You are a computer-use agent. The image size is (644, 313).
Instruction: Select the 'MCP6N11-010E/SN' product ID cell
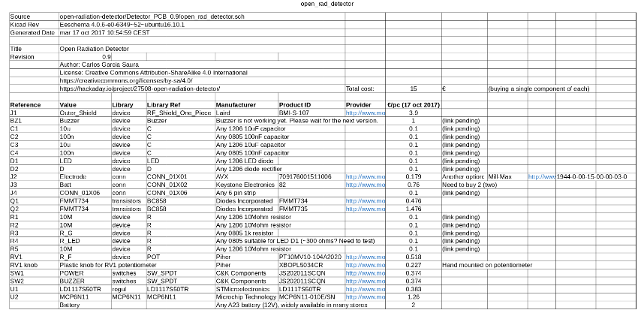(x=311, y=297)
